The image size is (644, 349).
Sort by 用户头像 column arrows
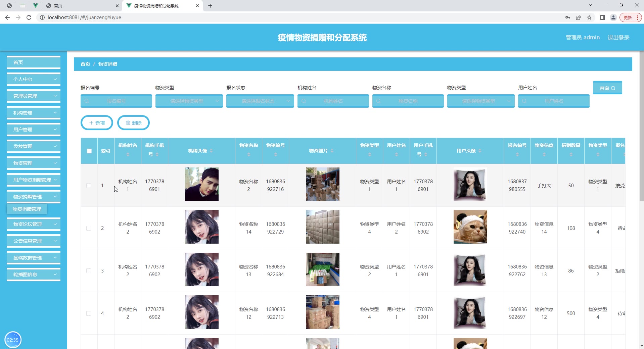click(x=480, y=151)
